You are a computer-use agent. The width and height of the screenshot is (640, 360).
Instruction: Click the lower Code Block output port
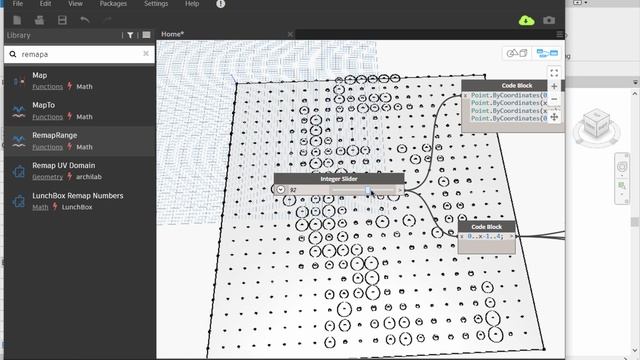coord(511,236)
